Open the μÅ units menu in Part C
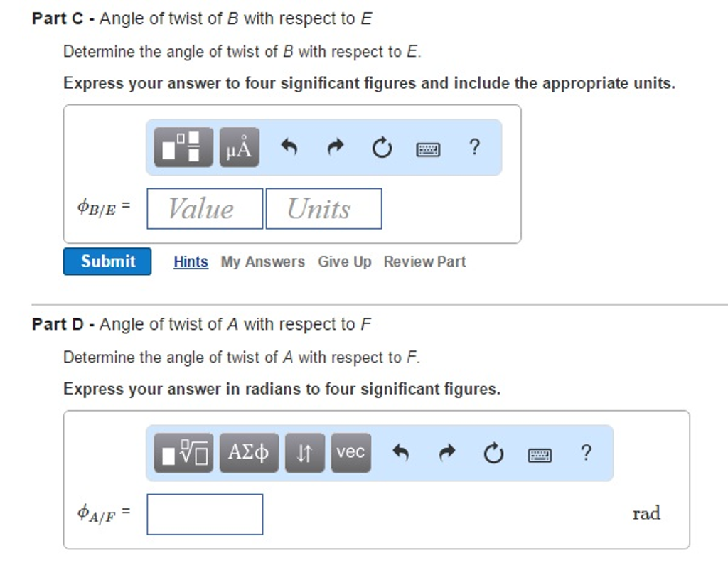Viewport: 728px width, 563px height. [x=238, y=147]
